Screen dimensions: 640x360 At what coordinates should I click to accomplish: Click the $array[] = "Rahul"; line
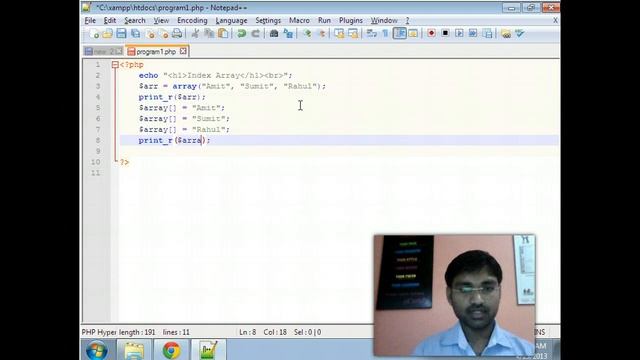pos(184,129)
